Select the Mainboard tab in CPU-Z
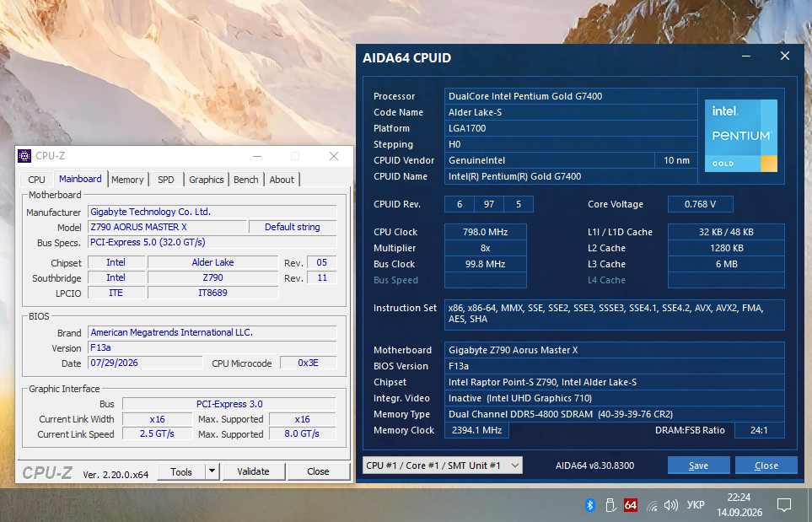 pos(80,179)
